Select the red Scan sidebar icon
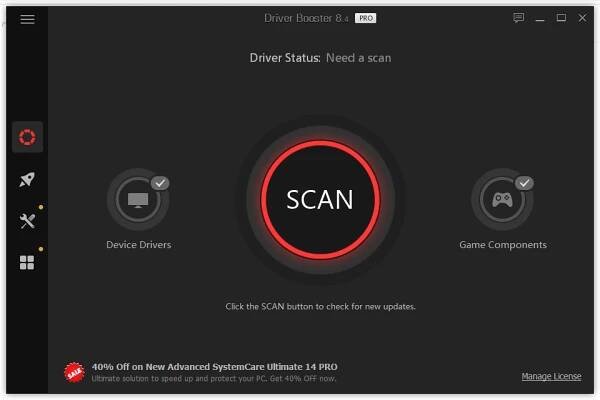Viewport: 600px width, 400px height. pyautogui.click(x=27, y=137)
